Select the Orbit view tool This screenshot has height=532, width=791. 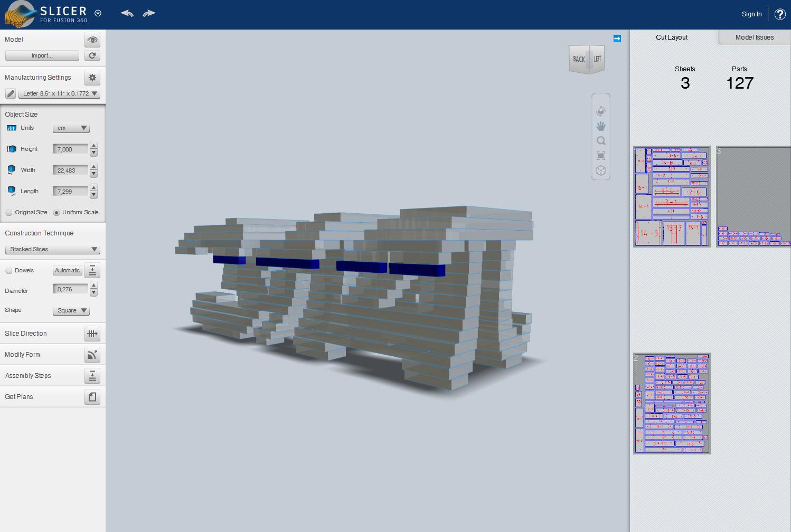[x=601, y=111]
